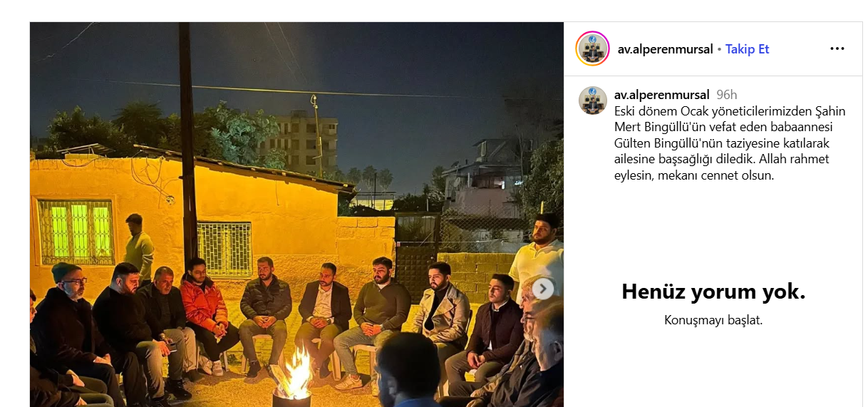
Task: Open the story-ringed profile avatar in header
Action: pos(592,49)
